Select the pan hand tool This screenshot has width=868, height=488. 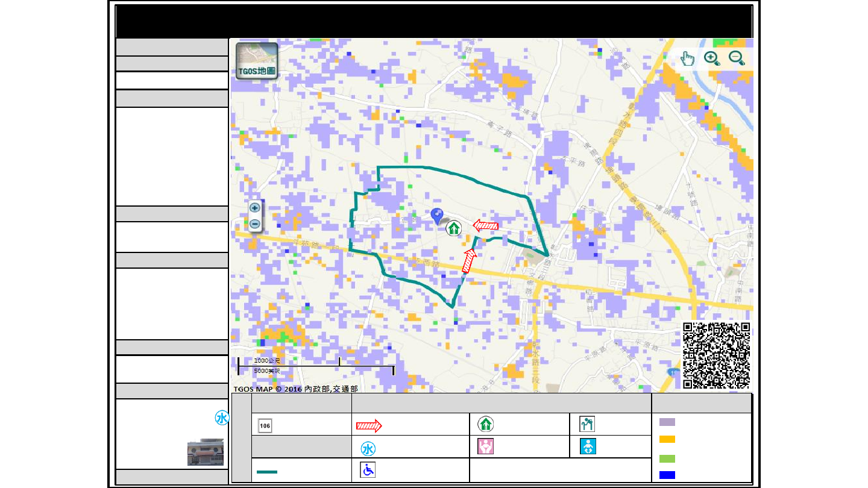tap(687, 58)
